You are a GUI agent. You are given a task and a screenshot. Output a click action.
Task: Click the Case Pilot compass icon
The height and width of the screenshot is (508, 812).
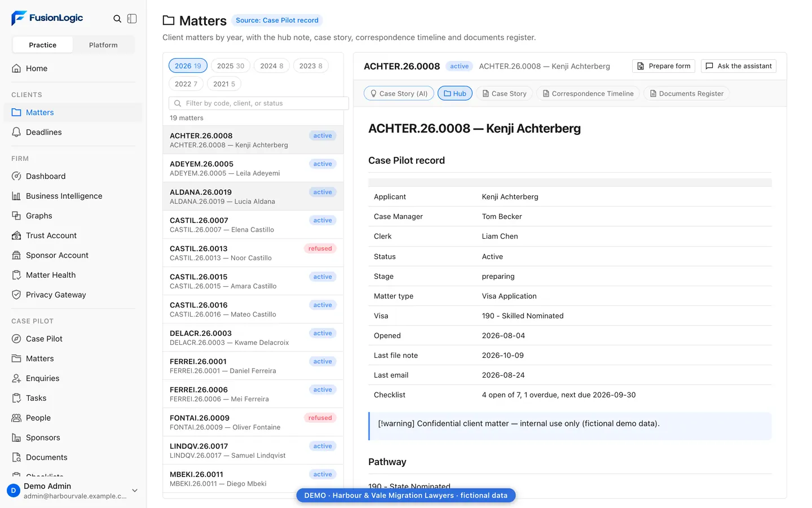(16, 339)
